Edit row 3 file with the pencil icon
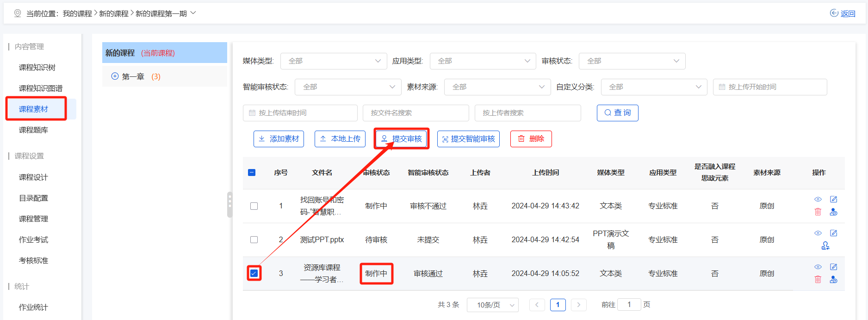The height and width of the screenshot is (320, 868). click(834, 267)
